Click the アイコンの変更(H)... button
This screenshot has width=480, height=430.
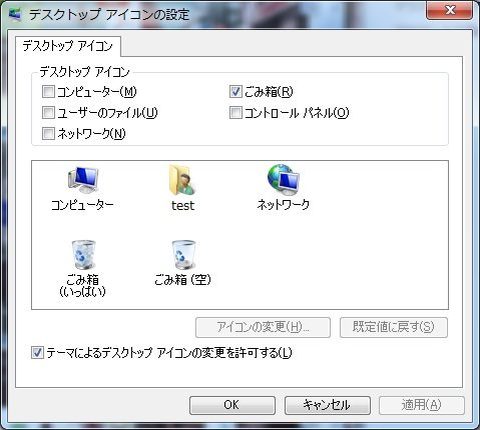tap(263, 327)
